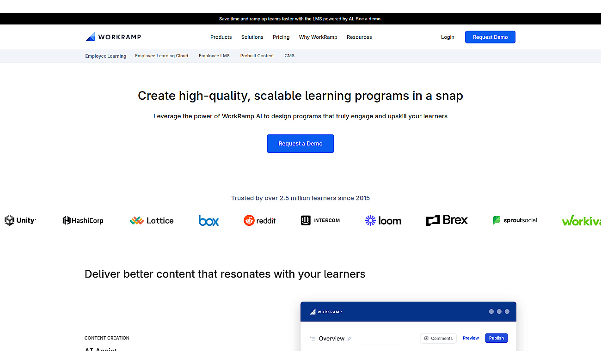Viewport: 601px width, 364px height.
Task: Click the Employee Learning subnav heading
Action: 106,56
